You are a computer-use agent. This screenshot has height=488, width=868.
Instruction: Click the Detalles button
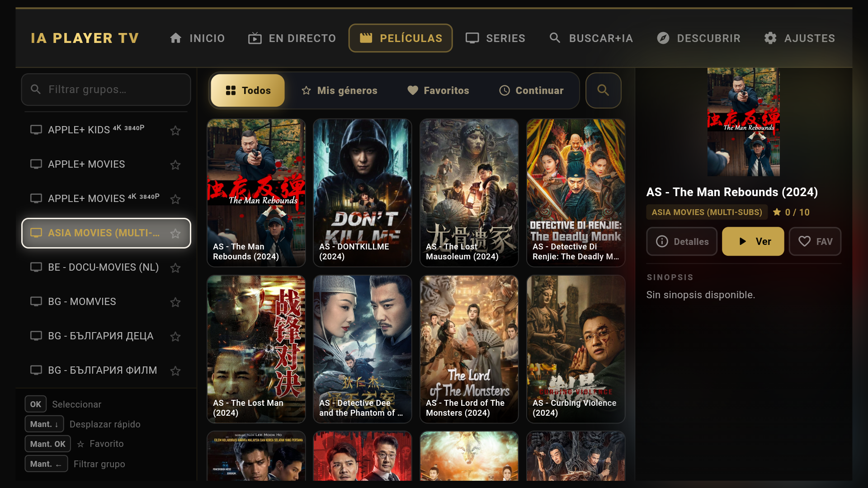682,242
